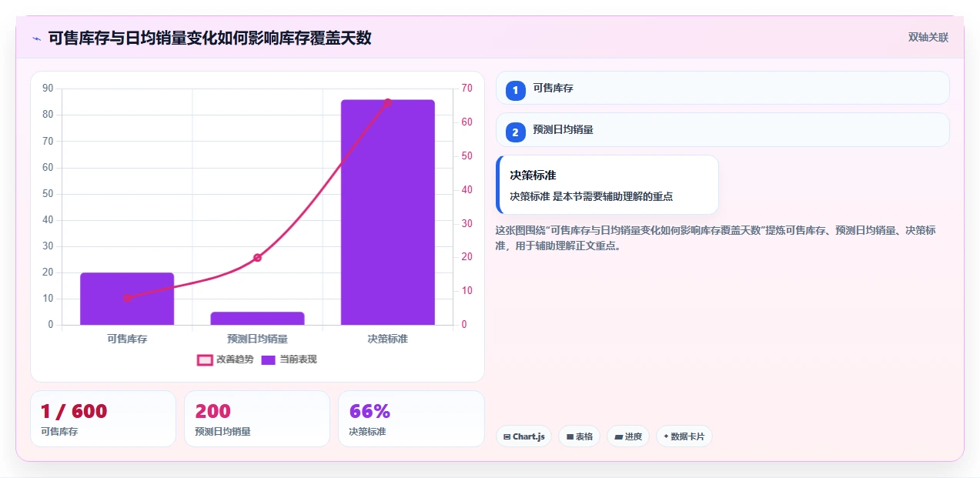Toggle the 当前表现 legend entry
980x478 pixels.
289,359
